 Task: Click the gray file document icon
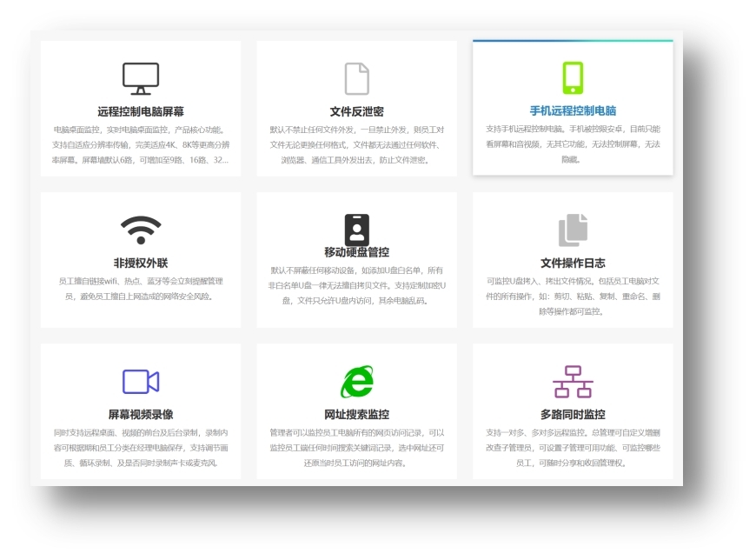(x=357, y=78)
